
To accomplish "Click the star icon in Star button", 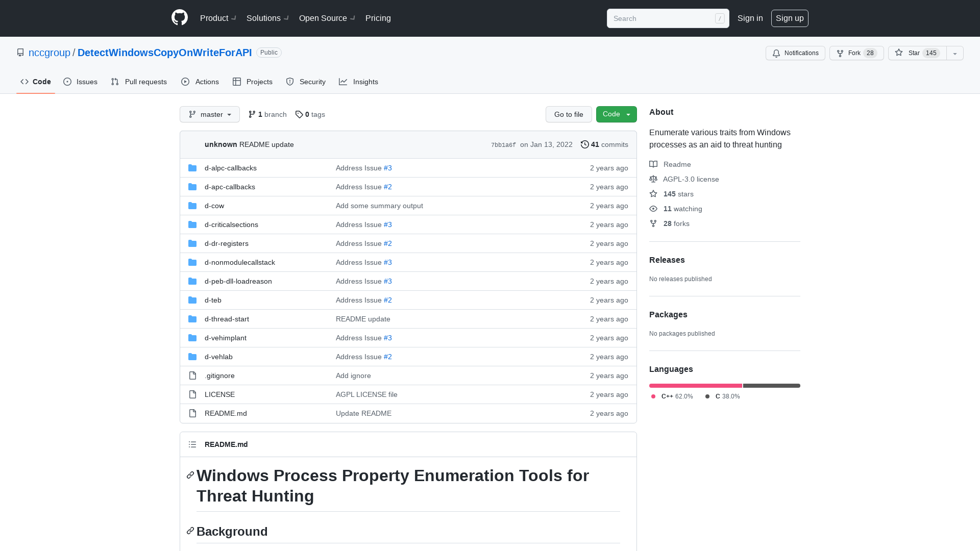I will pyautogui.click(x=899, y=53).
